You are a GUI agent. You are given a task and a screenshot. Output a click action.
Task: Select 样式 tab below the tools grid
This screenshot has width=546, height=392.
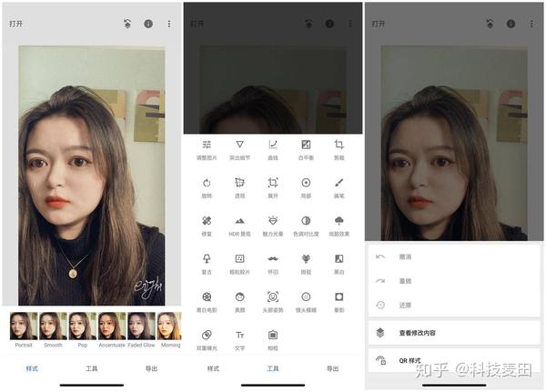tap(213, 368)
